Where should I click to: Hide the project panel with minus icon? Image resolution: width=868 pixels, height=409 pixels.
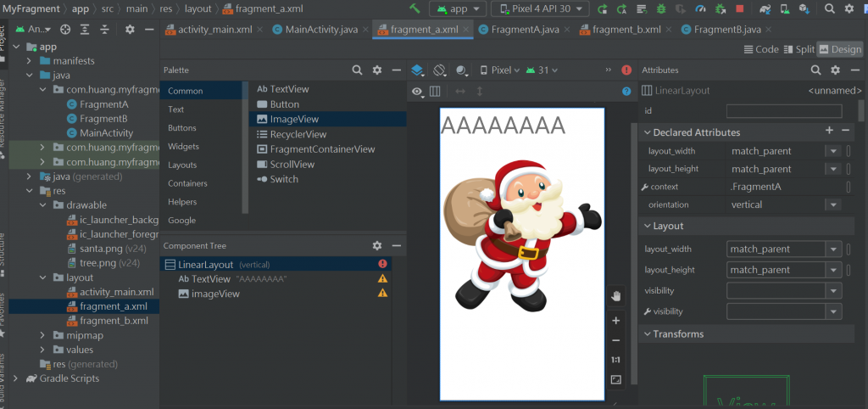click(149, 30)
